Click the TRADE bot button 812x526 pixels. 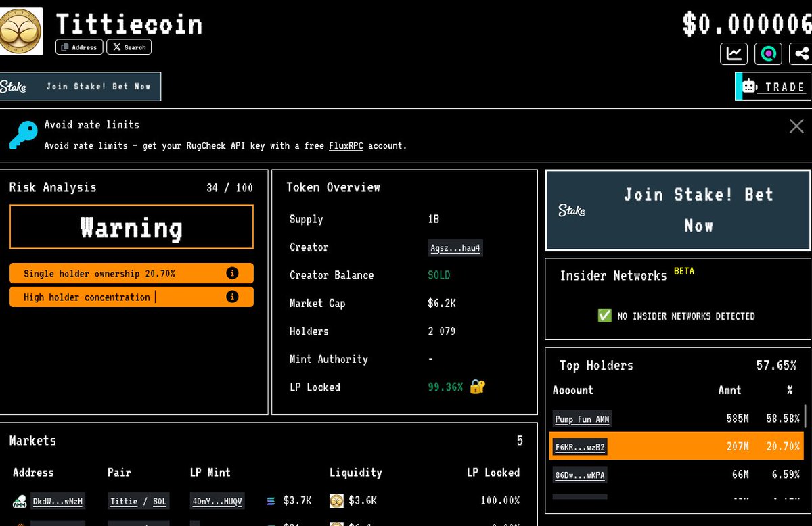773,87
